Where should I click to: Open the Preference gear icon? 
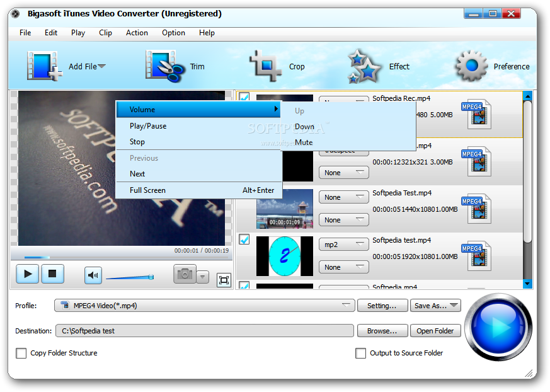coord(471,66)
